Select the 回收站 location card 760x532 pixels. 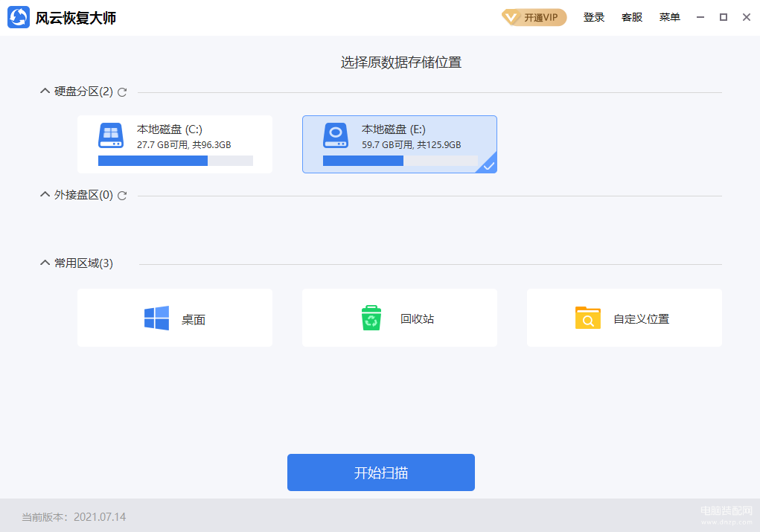point(400,318)
